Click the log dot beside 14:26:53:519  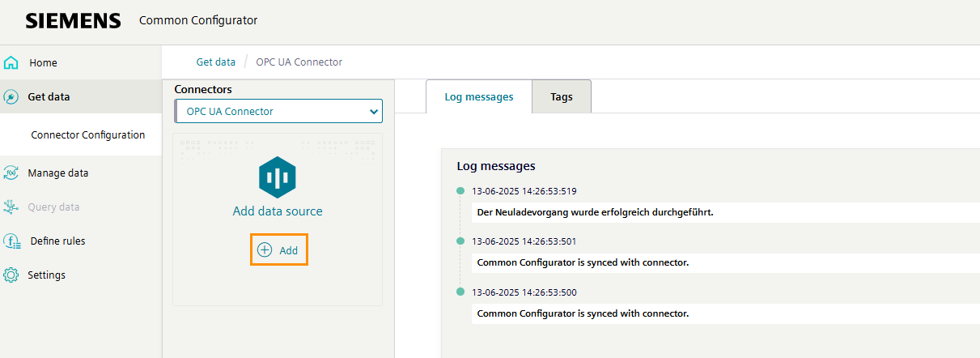pyautogui.click(x=460, y=190)
